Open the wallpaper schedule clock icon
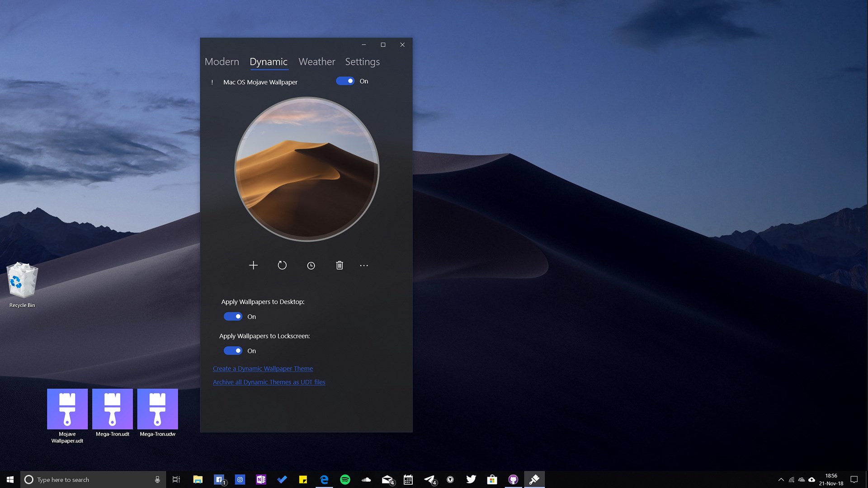 [x=311, y=266]
